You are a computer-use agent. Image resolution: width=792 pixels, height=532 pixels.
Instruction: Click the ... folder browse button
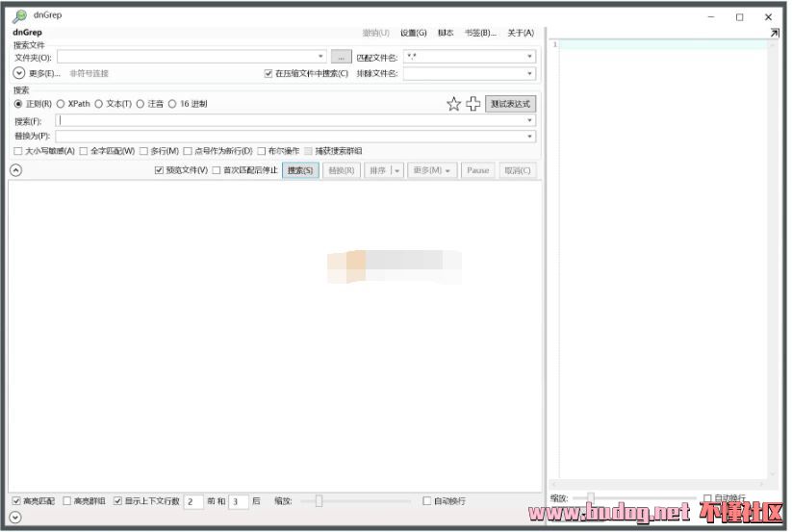(343, 58)
